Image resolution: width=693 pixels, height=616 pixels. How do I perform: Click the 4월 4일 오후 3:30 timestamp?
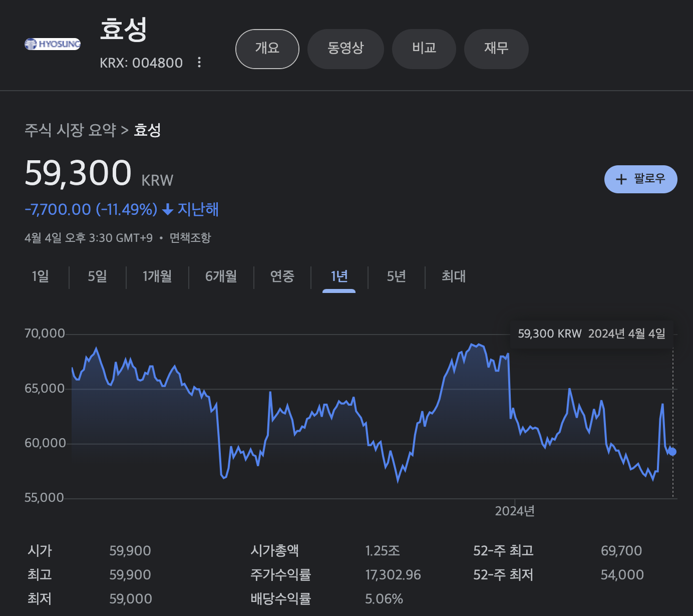(x=89, y=238)
